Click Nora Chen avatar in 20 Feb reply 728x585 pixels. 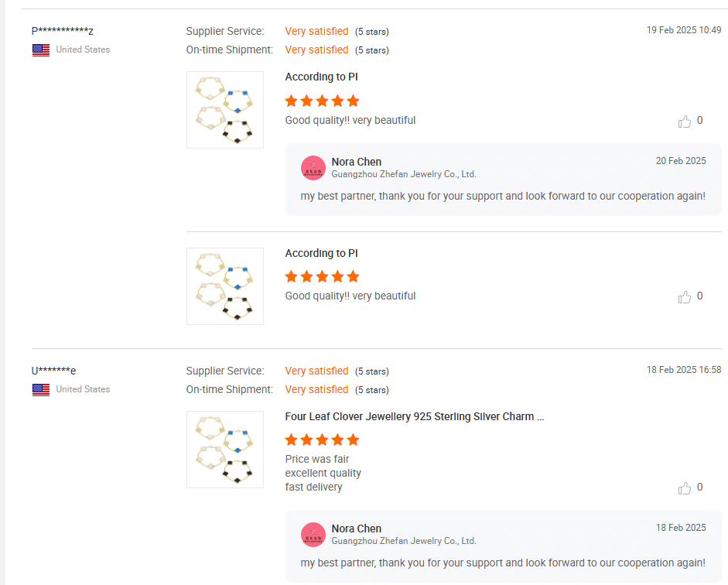pyautogui.click(x=313, y=168)
